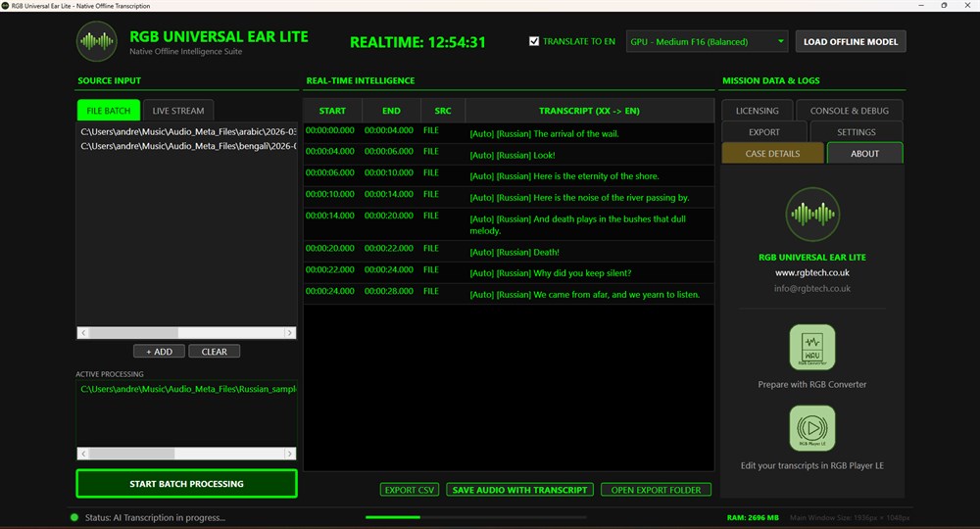
Task: Click the REALTIME clock display
Action: 417,42
